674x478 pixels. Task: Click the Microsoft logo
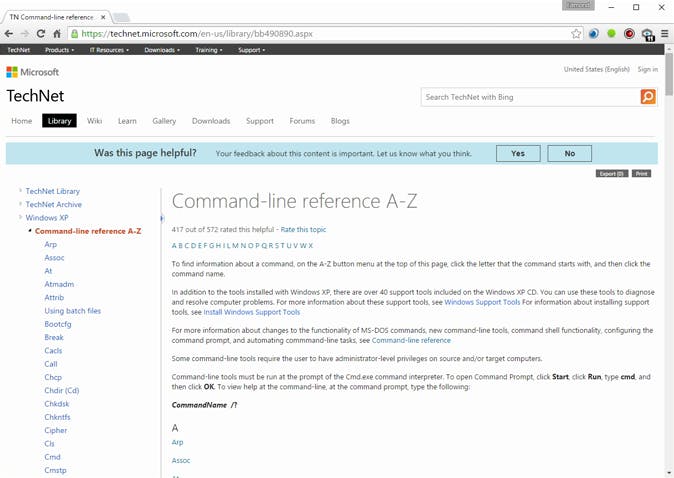[33, 72]
